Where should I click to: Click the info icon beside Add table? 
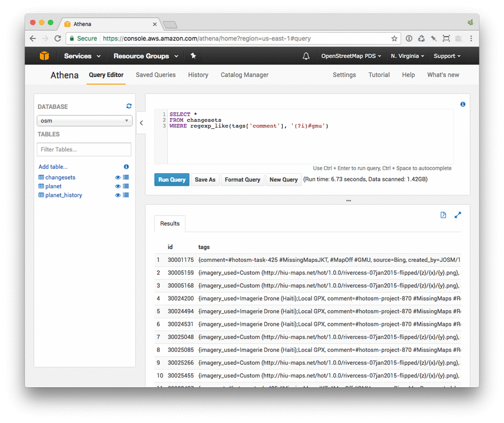[127, 167]
